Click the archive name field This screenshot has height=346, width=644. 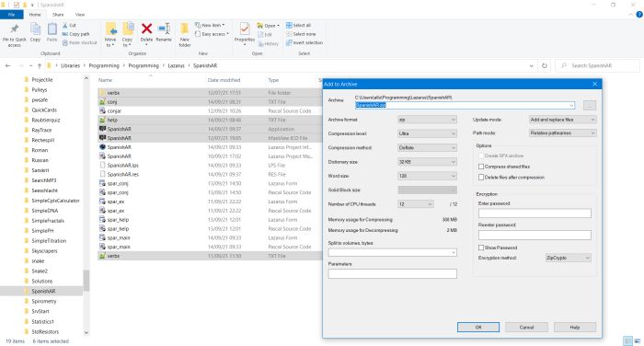[x=465, y=106]
